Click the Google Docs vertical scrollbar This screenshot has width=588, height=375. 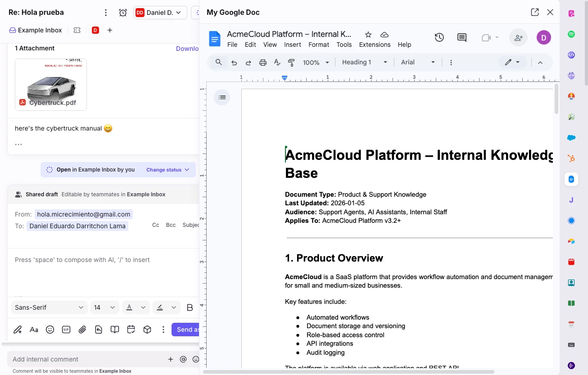click(556, 99)
